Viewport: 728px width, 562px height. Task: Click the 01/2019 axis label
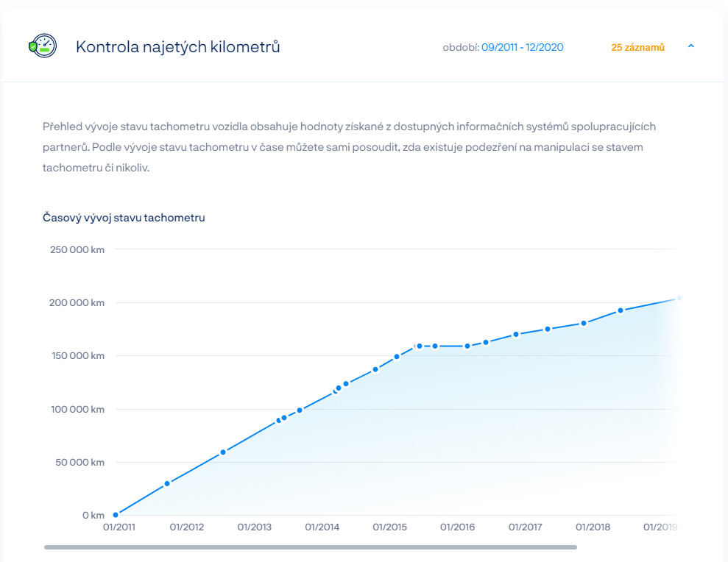point(660,527)
